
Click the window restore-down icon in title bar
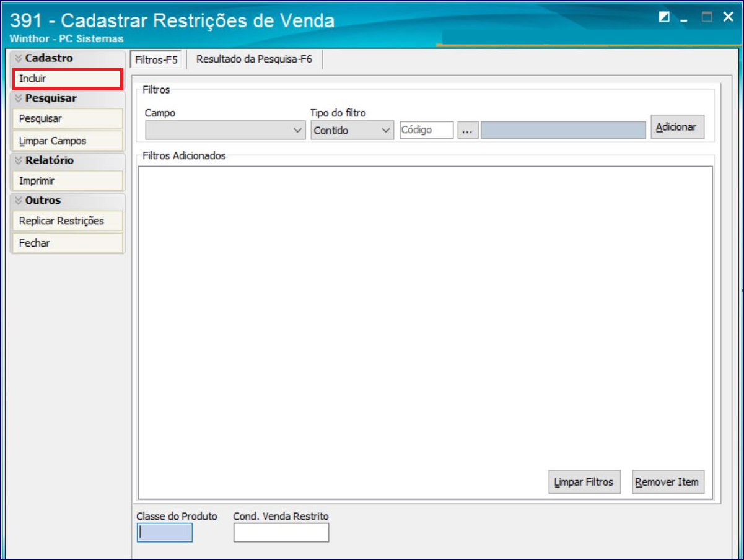click(x=664, y=17)
